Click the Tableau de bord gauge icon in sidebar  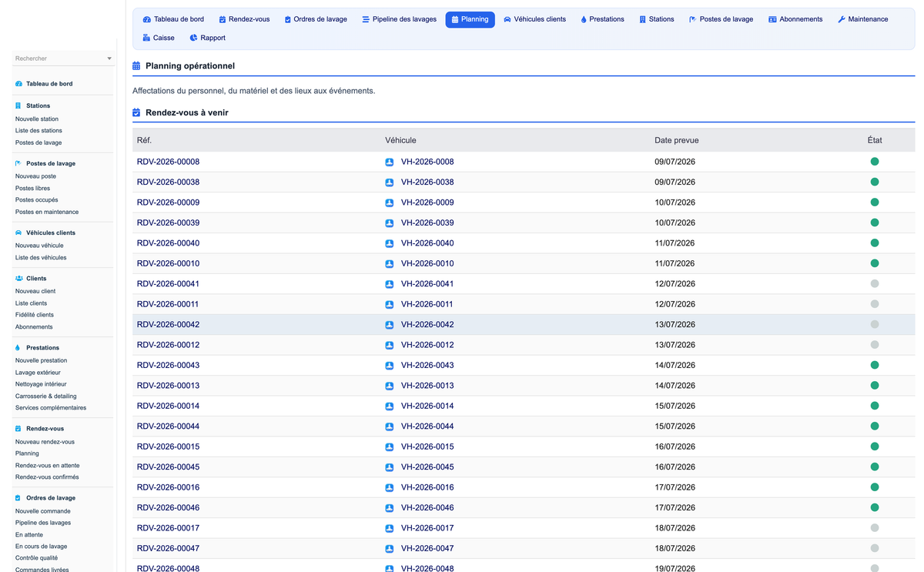coord(18,84)
